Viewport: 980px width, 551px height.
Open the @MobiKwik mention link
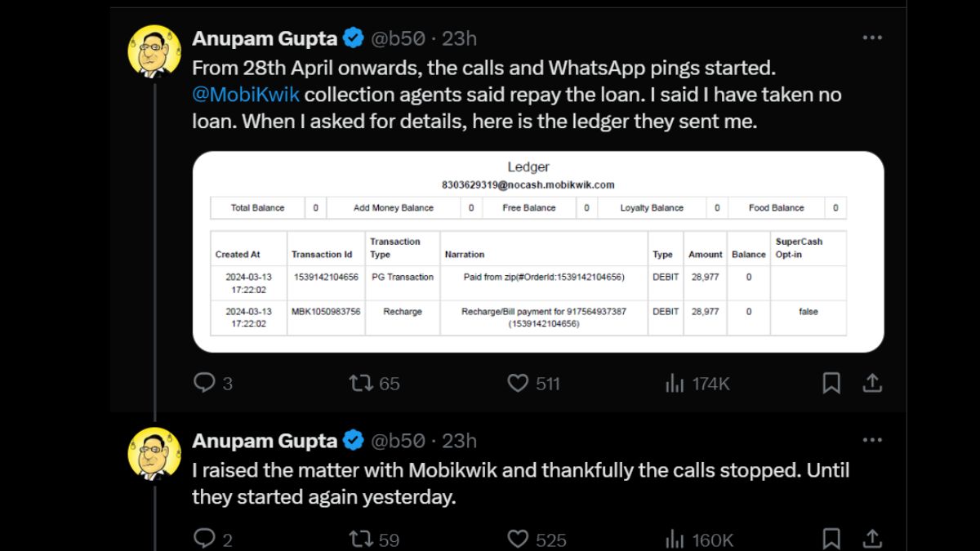pos(246,94)
